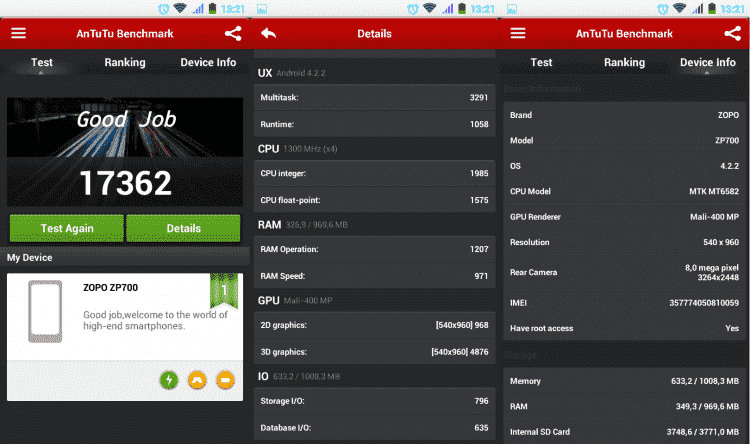Tap RAM section header in Details
Viewport: 750px width, 444px height.
pos(303,225)
